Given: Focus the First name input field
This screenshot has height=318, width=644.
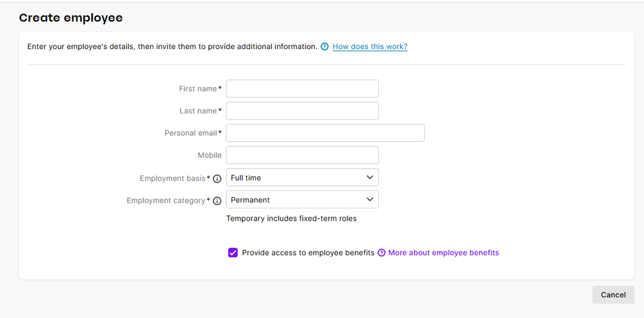Looking at the screenshot, I should 302,89.
